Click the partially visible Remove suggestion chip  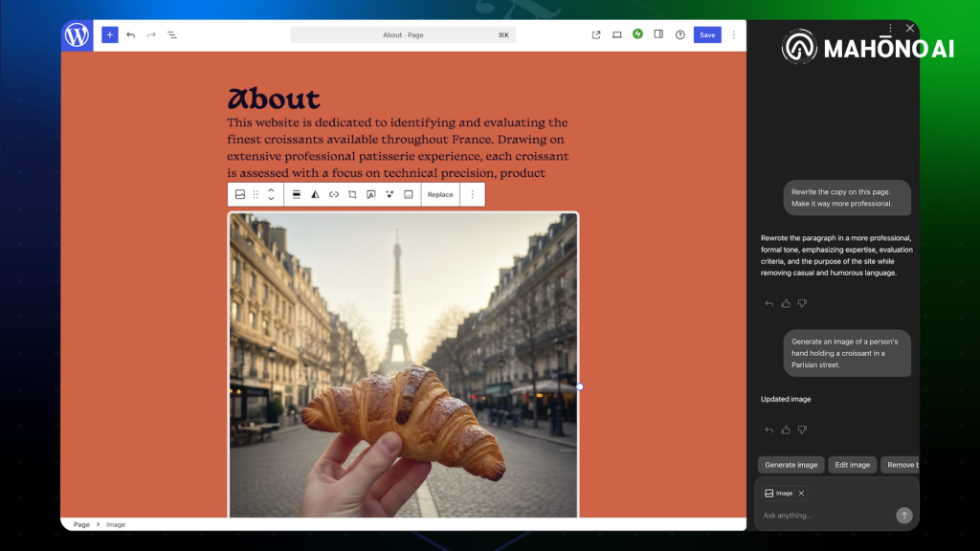[900, 465]
